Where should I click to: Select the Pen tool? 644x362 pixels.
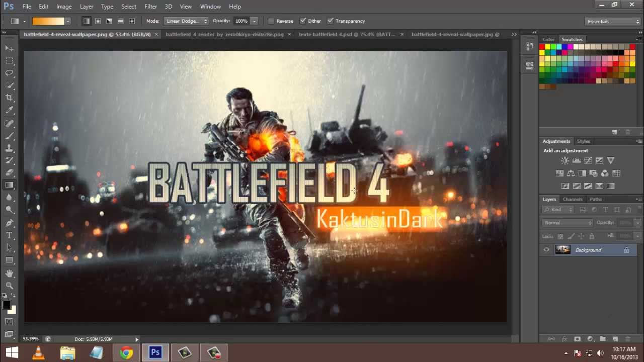pyautogui.click(x=9, y=223)
